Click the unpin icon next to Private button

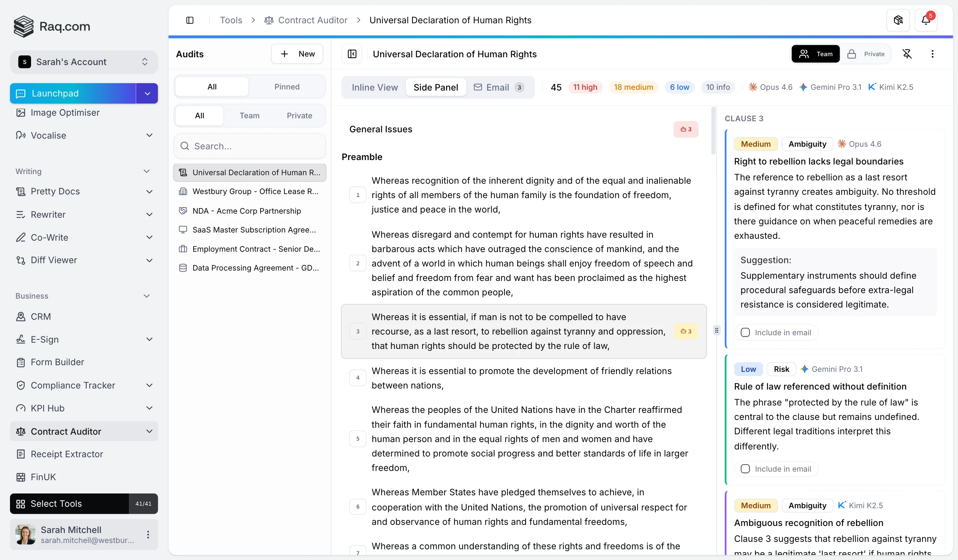(908, 54)
